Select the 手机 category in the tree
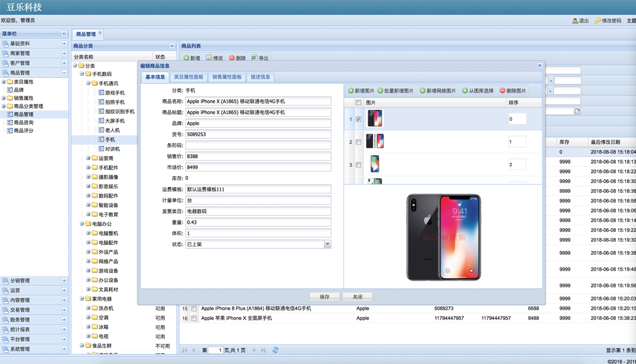The image size is (636, 364). click(110, 140)
